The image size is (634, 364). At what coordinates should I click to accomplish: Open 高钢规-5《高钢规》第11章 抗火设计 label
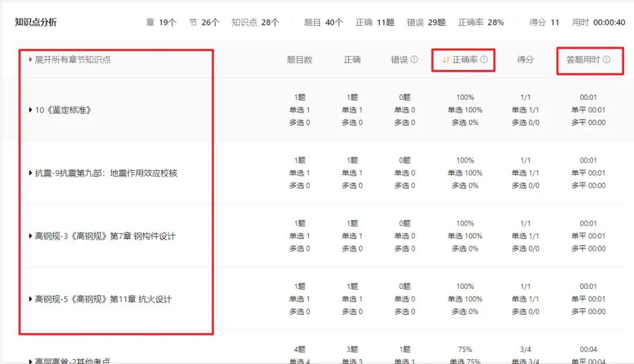(103, 299)
